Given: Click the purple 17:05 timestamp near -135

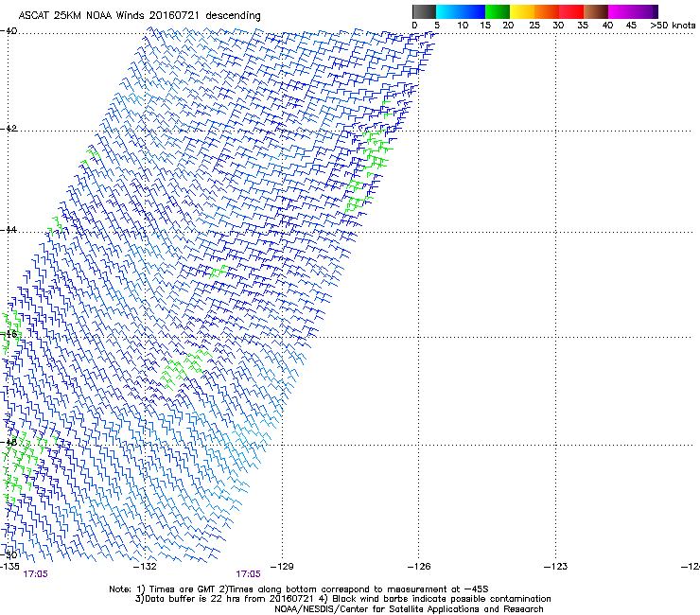Looking at the screenshot, I should (35, 574).
